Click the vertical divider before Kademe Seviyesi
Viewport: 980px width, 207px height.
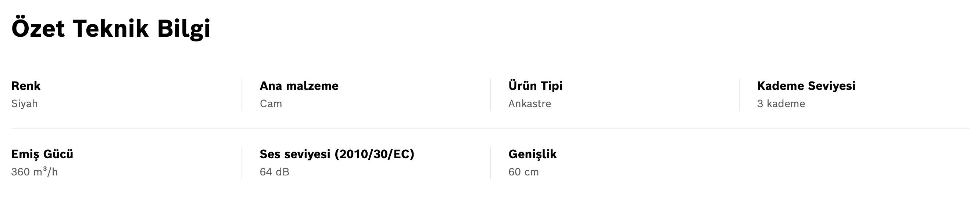click(739, 95)
